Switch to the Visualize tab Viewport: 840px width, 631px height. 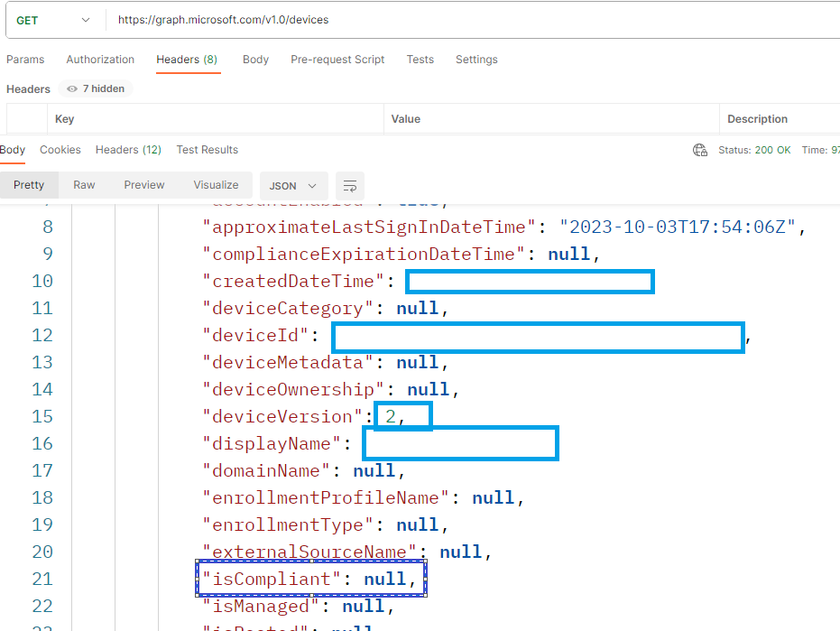(x=216, y=185)
